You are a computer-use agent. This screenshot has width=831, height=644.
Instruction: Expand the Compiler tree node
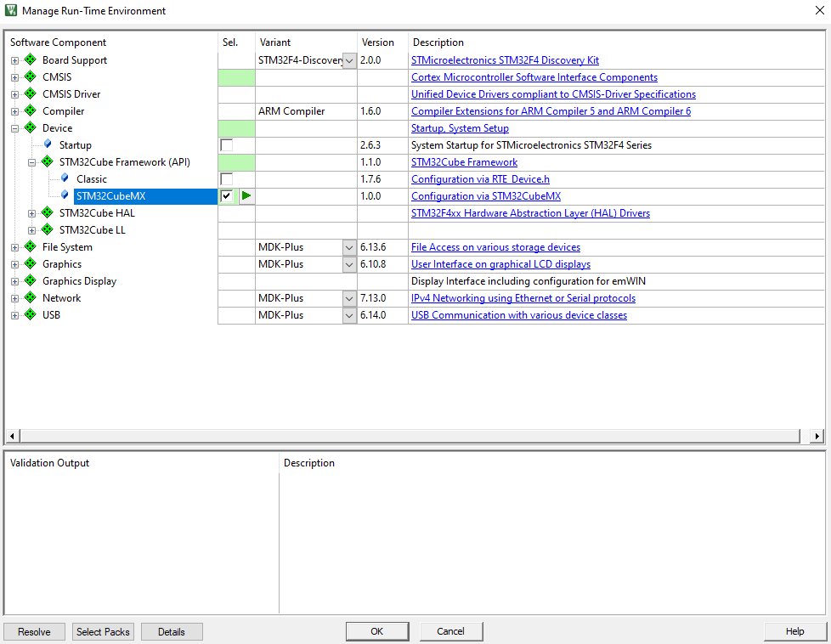(x=14, y=111)
